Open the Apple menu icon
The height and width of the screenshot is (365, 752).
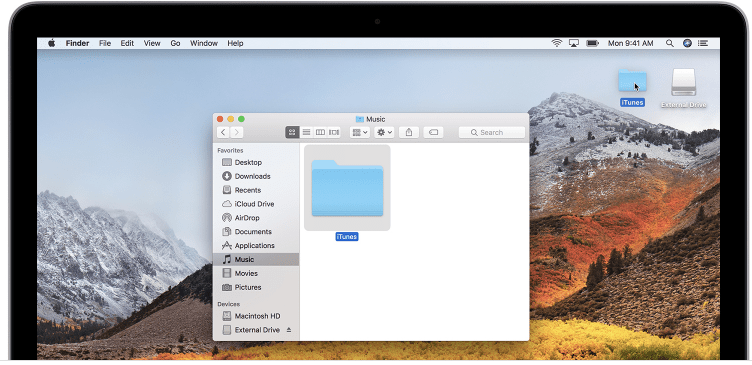pos(52,43)
